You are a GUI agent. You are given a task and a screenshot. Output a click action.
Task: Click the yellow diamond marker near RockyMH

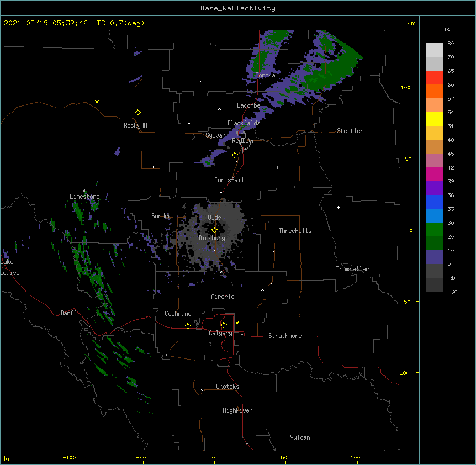tap(137, 113)
